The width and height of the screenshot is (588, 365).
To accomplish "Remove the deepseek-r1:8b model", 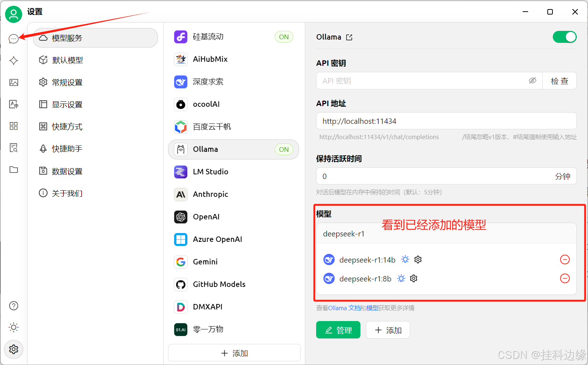I will [x=565, y=279].
